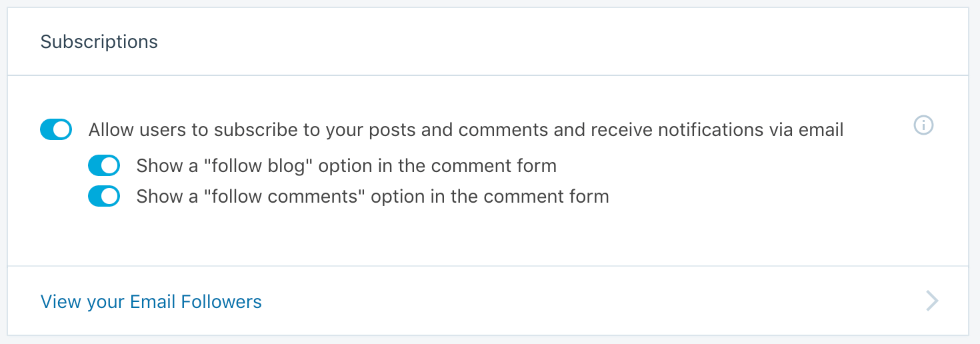The width and height of the screenshot is (980, 344).
Task: Switch off the "follow comments" option toggle
Action: point(104,197)
